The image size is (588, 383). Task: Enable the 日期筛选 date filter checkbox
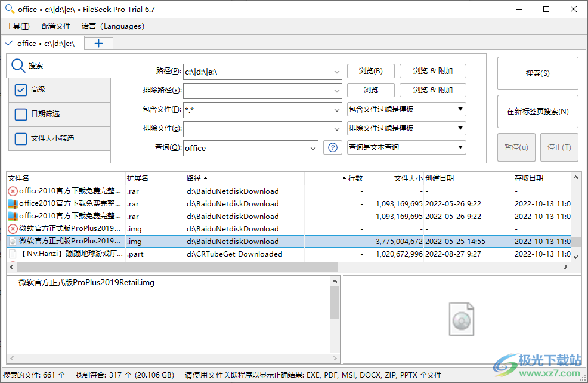click(x=21, y=114)
